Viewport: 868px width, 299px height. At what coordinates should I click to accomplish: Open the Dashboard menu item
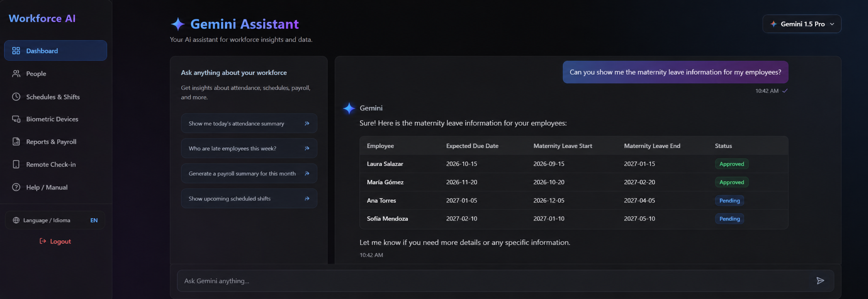tap(56, 51)
